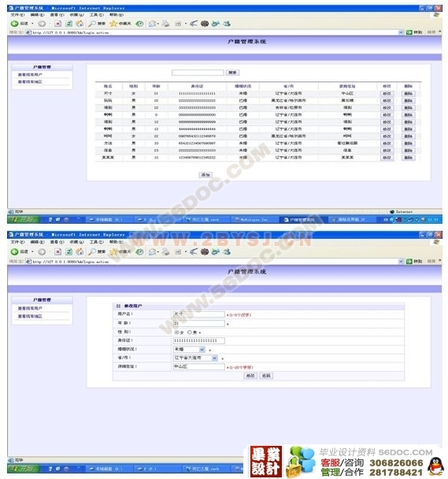The height and width of the screenshot is (479, 448).
Task: Select the 女 gender radio button
Action: click(176, 332)
